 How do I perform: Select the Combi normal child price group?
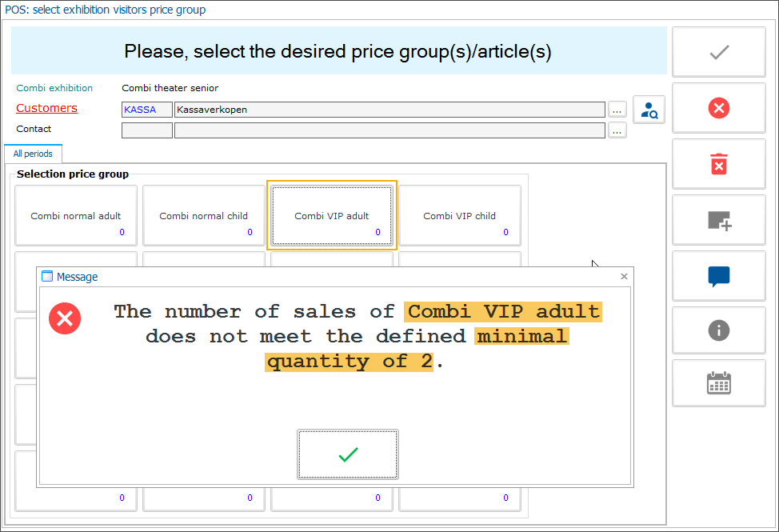pyautogui.click(x=203, y=214)
